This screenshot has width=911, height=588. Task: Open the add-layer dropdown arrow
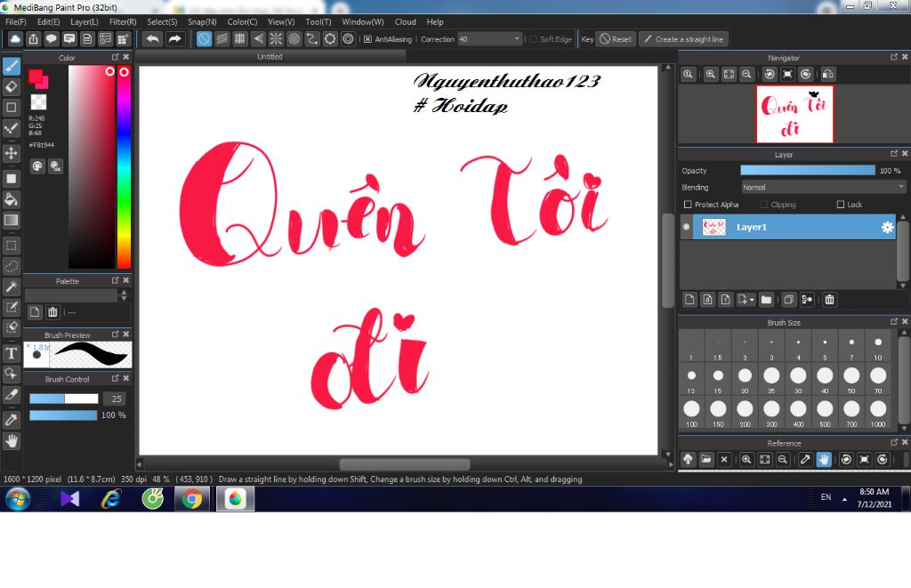pos(752,300)
